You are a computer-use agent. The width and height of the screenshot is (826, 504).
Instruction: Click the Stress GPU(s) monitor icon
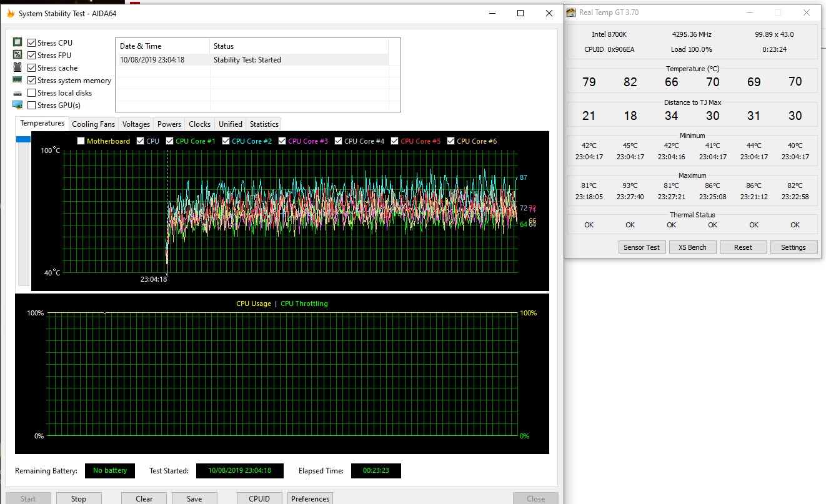(x=17, y=105)
